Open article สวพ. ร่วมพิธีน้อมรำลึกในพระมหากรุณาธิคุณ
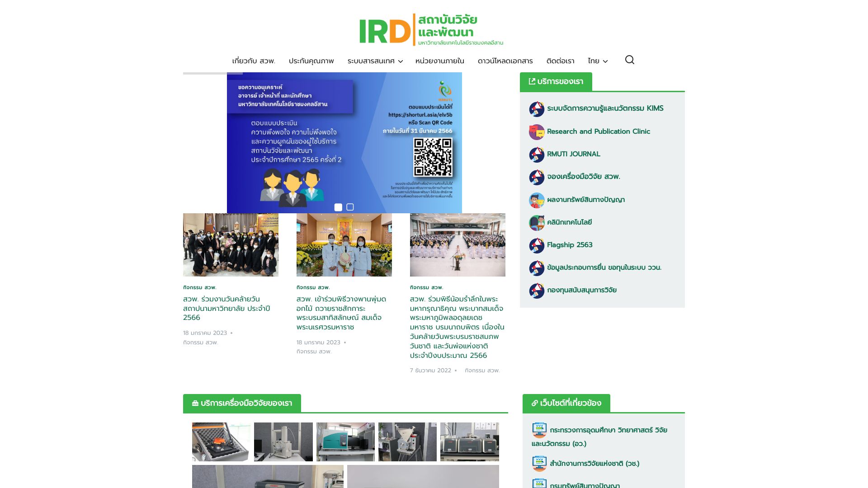Viewport: 868px width, 488px height. [x=457, y=327]
